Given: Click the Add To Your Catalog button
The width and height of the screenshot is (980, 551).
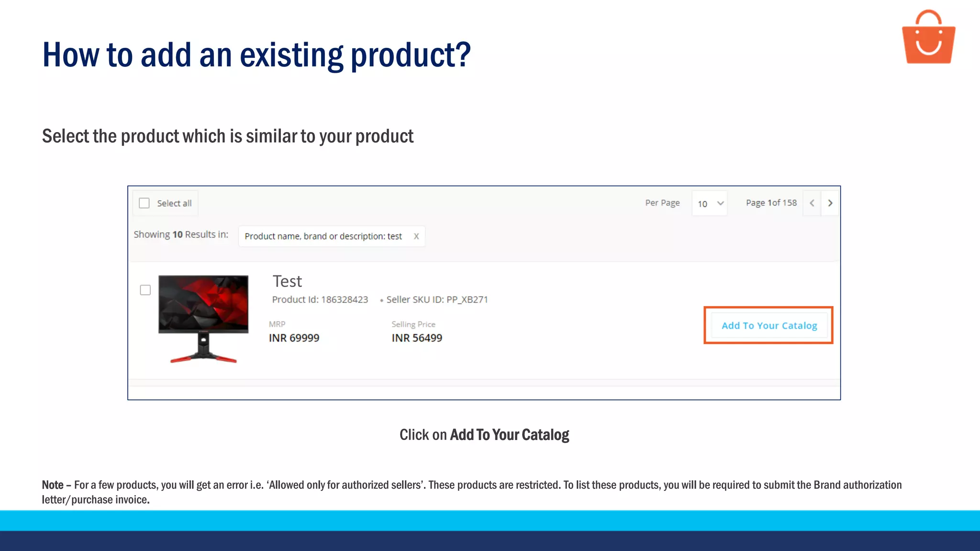Looking at the screenshot, I should [x=769, y=325].
